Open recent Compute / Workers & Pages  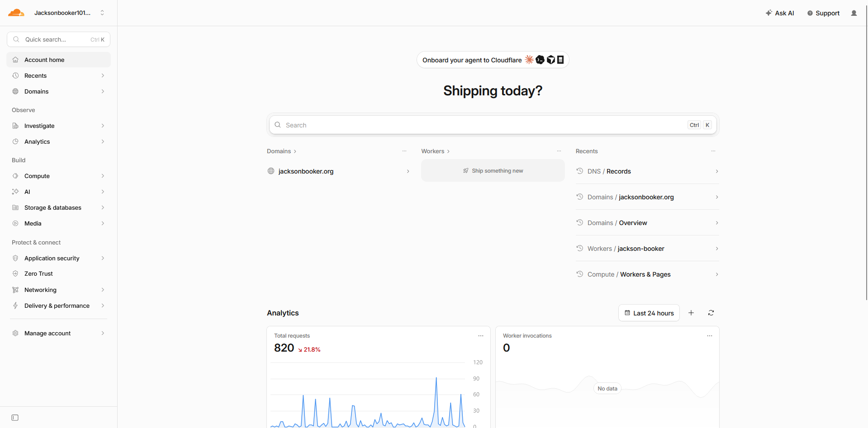click(647, 274)
